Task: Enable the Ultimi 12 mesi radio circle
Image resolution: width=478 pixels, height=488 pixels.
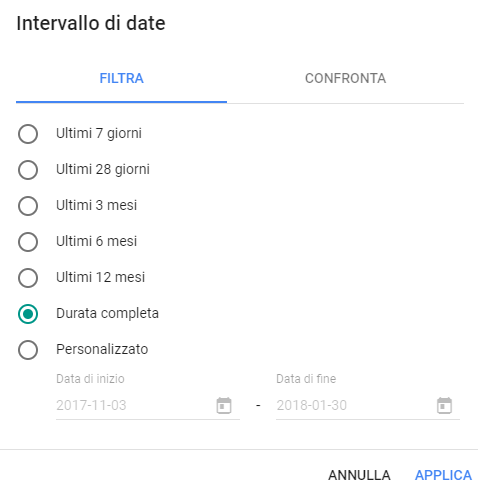Action: pyautogui.click(x=28, y=278)
